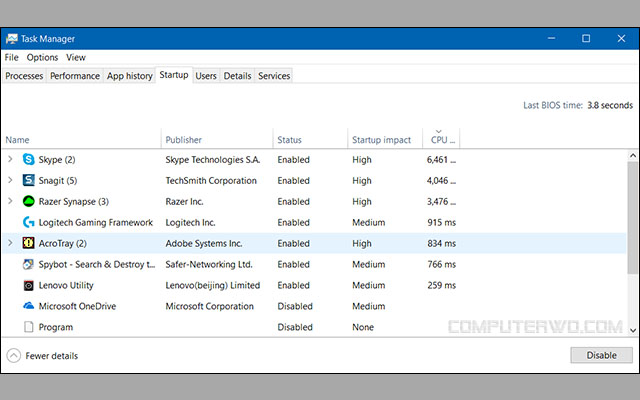Collapse view with Fewer details arrow icon
This screenshot has width=640, height=400.
click(13, 356)
